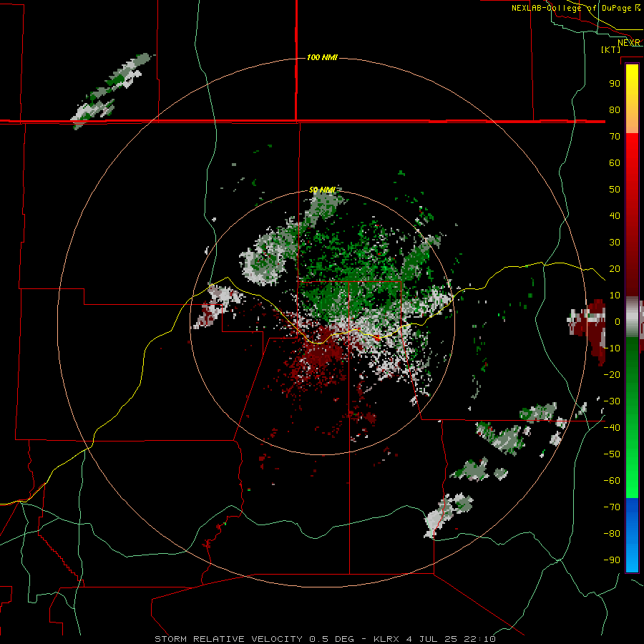Click the 4 JUL 25 22:10 timestamp
Image resolution: width=644 pixels, height=644 pixels.
click(451, 639)
